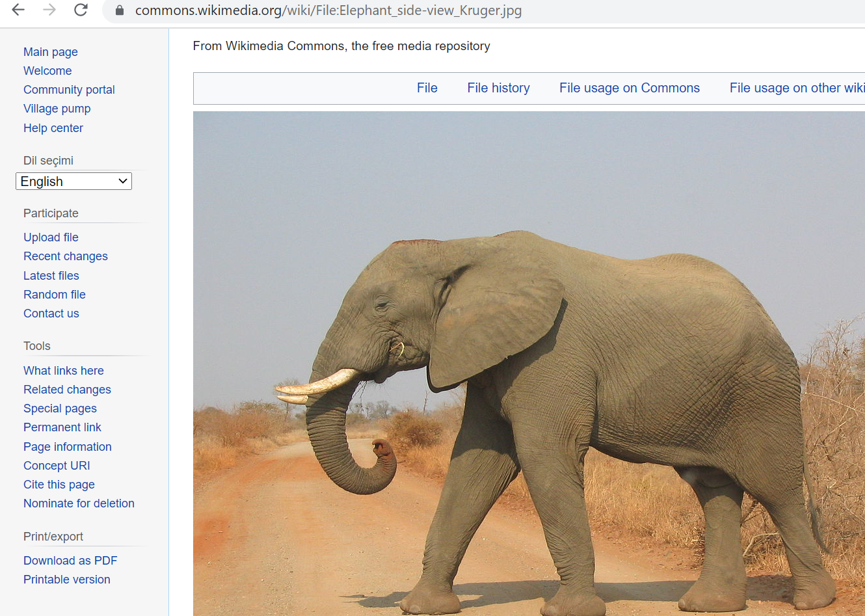Open a Random file
The width and height of the screenshot is (865, 616).
[55, 295]
